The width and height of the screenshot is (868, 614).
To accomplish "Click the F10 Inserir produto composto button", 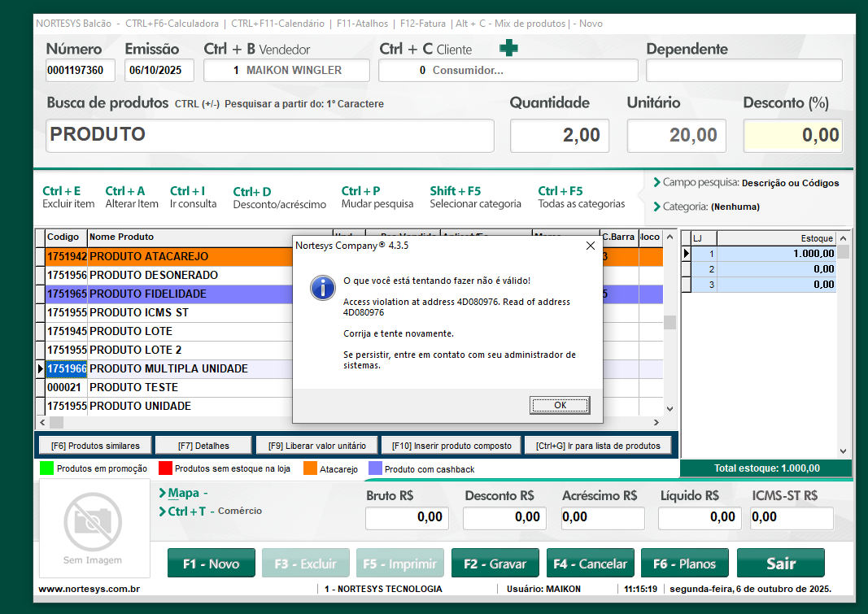I will [451, 446].
